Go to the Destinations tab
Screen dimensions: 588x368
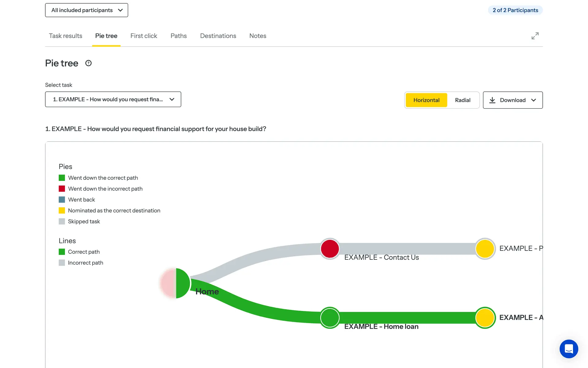tap(218, 36)
